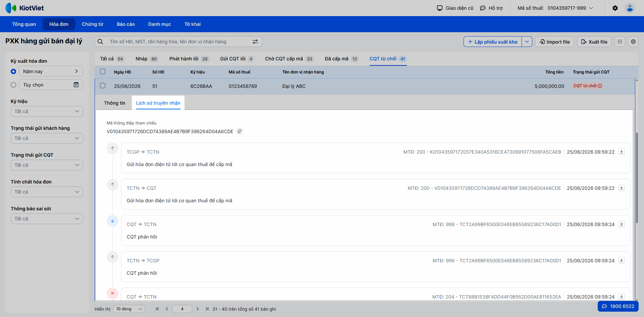
Task: Click the up arrow icon for TCTN ⇒ CQT
Action: tap(112, 184)
